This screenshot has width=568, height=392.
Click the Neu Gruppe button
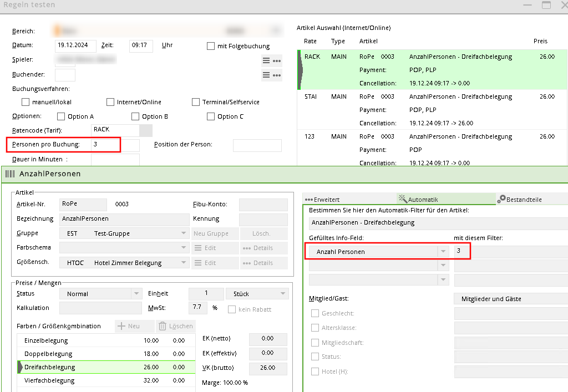click(215, 233)
